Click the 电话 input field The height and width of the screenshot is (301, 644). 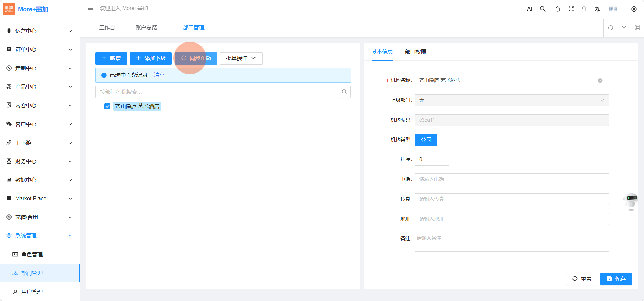click(511, 179)
